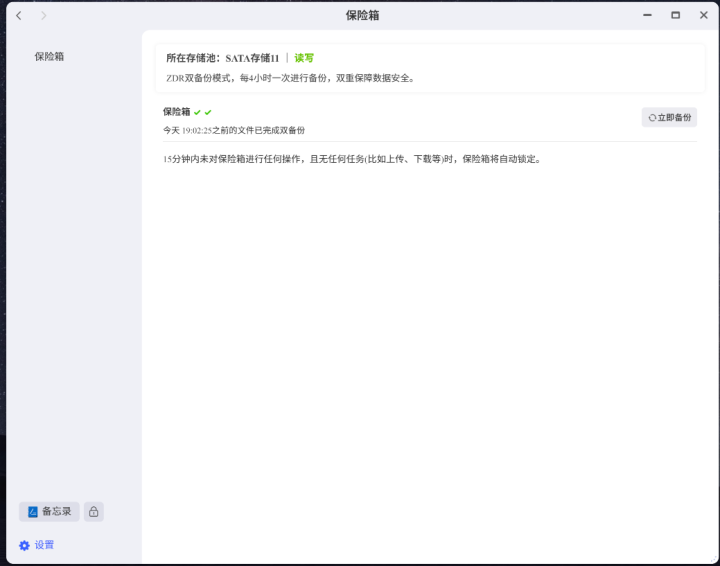The width and height of the screenshot is (720, 566).
Task: Click the green 读写 status label
Action: coord(304,58)
